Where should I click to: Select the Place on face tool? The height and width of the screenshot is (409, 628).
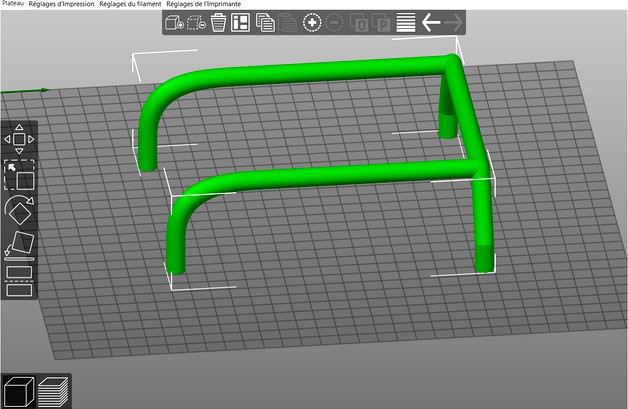click(x=20, y=244)
